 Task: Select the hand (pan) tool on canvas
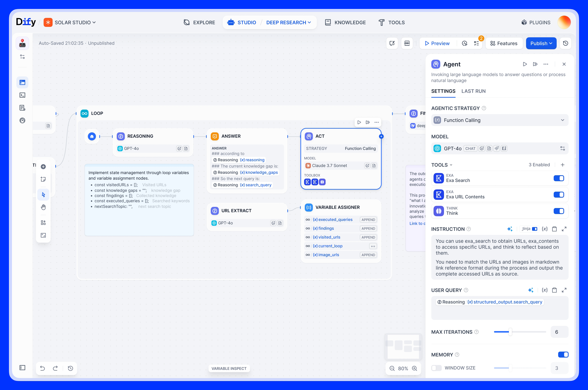(x=43, y=207)
